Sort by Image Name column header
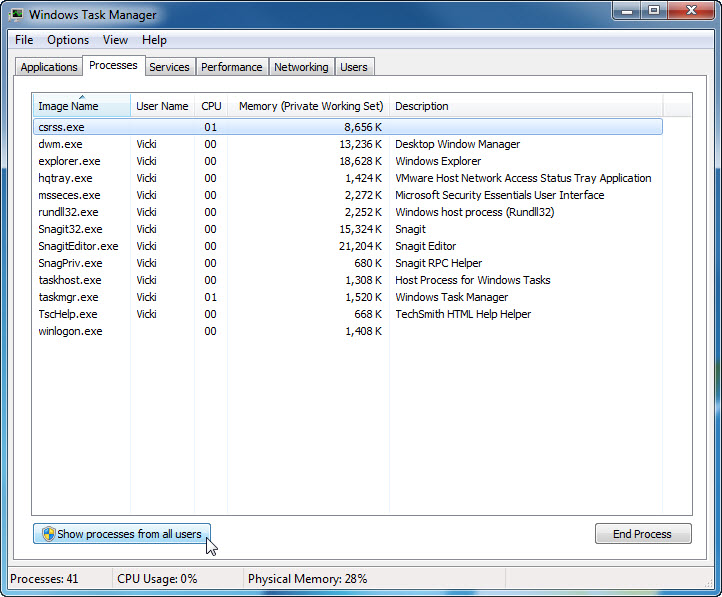 click(x=82, y=106)
